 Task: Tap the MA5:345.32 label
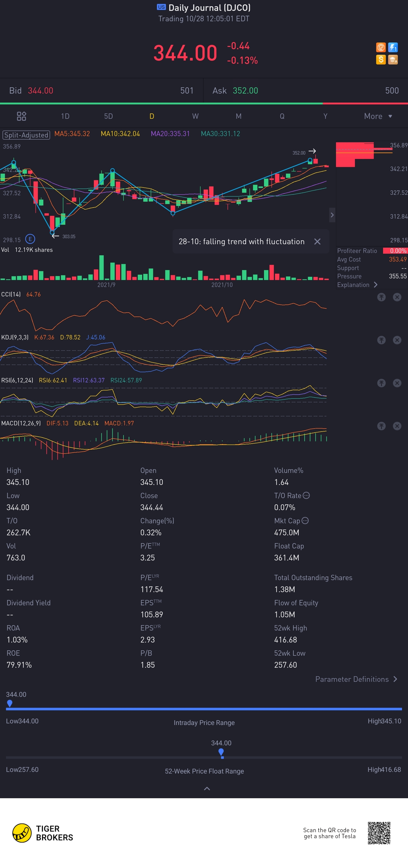pos(72,134)
